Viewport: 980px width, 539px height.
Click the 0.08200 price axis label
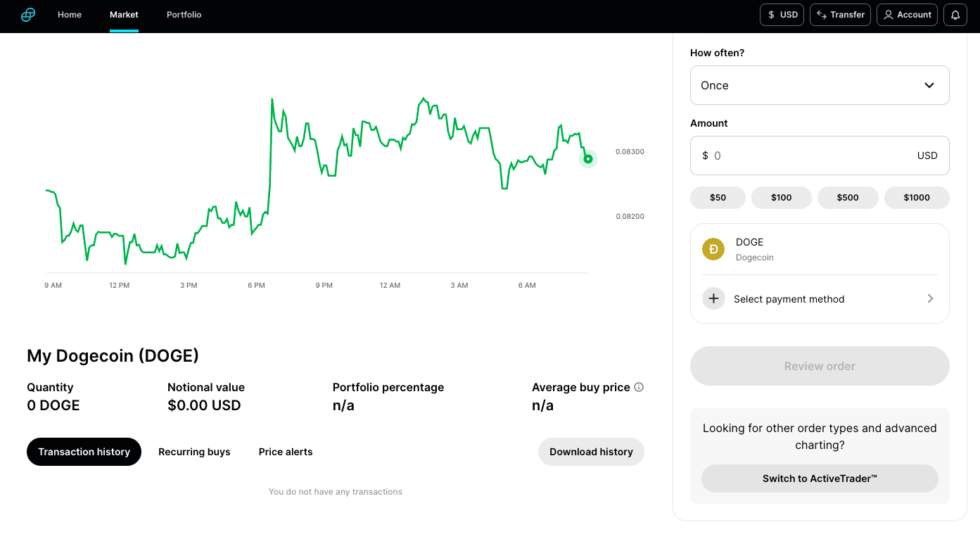tap(630, 216)
